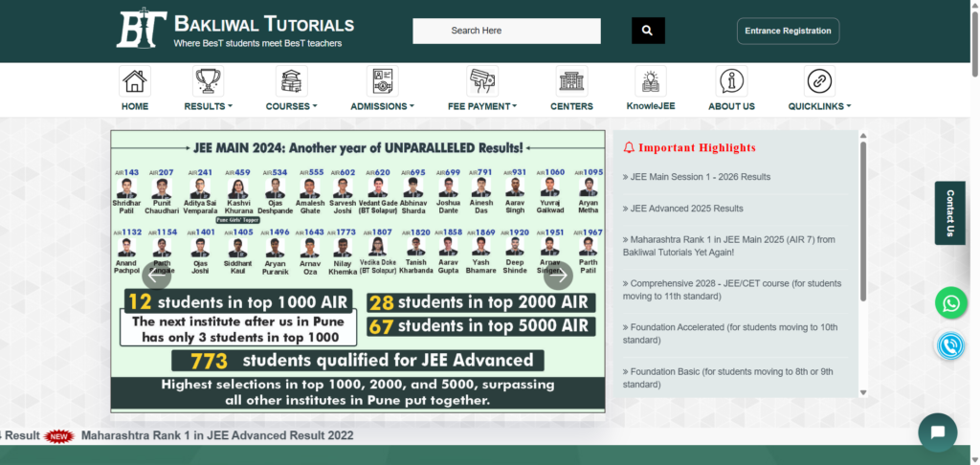This screenshot has height=465, width=980.
Task: Click the Entrance Registration button
Action: point(789,31)
